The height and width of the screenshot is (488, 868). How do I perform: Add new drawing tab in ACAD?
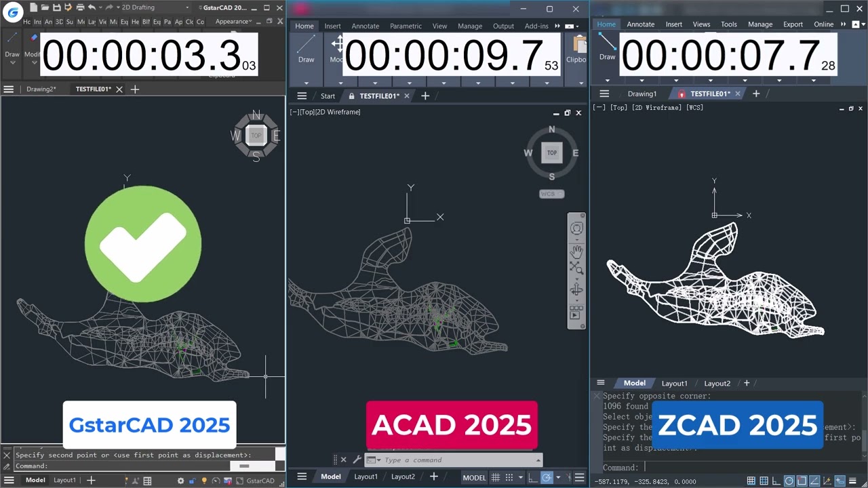pos(425,96)
